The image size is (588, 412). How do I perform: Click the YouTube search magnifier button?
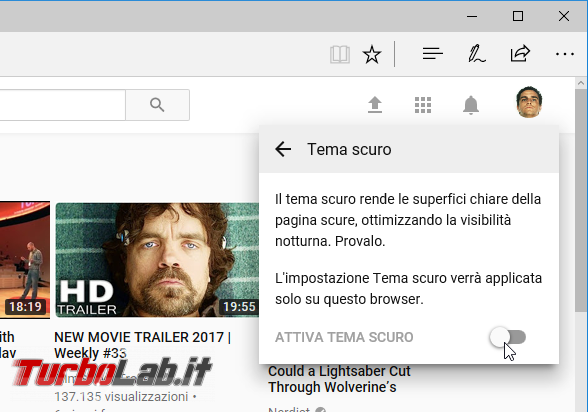coord(157,105)
